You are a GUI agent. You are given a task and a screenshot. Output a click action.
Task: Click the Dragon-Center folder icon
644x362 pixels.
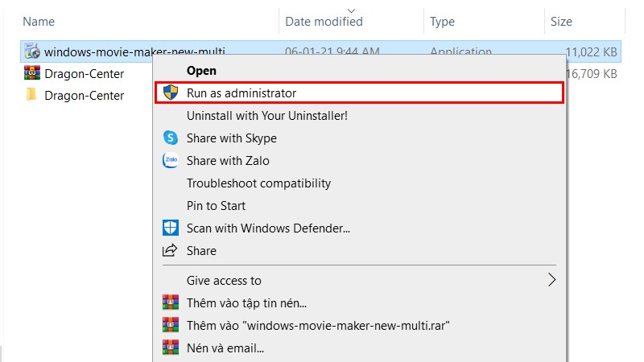[x=32, y=96]
